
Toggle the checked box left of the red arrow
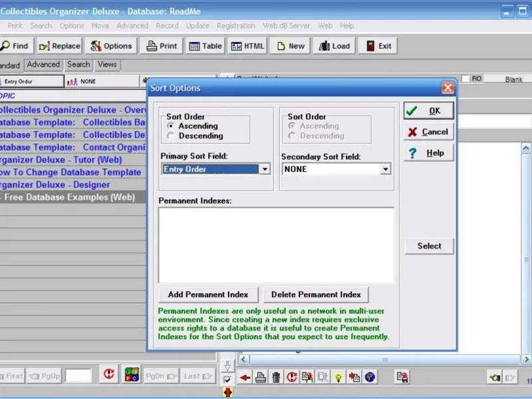[227, 380]
